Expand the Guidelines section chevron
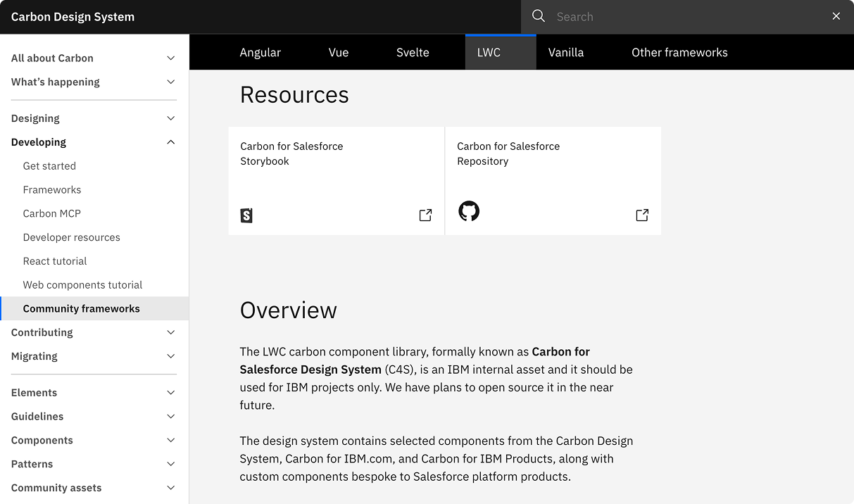 [x=170, y=417]
